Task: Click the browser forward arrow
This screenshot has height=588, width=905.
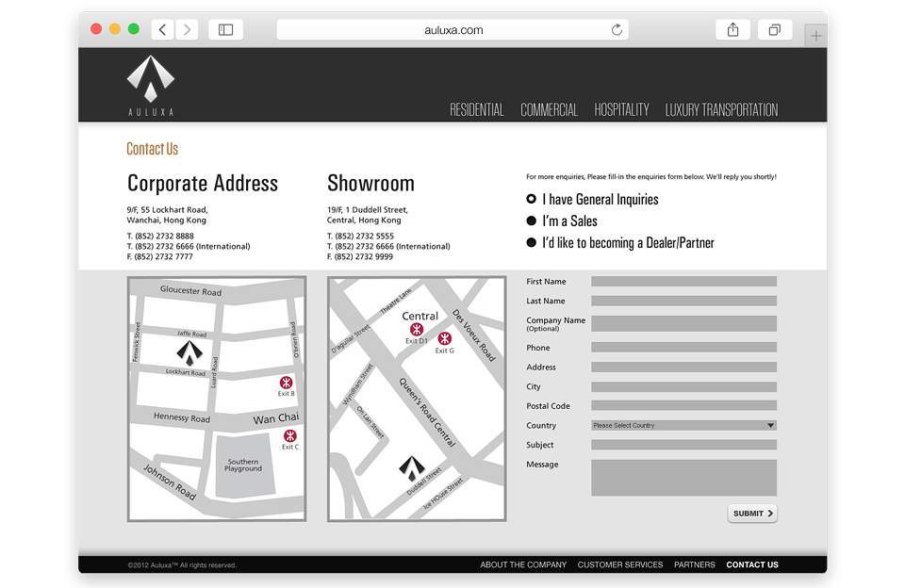Action: point(187,29)
